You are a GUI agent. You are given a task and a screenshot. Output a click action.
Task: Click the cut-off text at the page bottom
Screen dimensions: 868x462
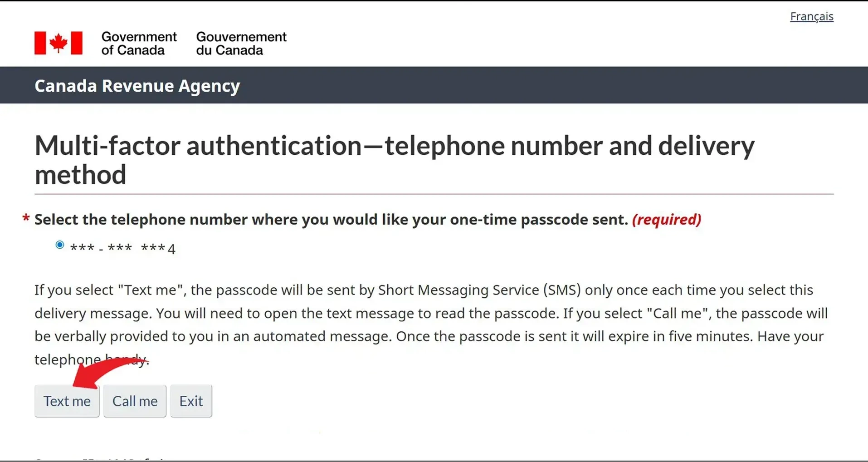[x=100, y=458]
